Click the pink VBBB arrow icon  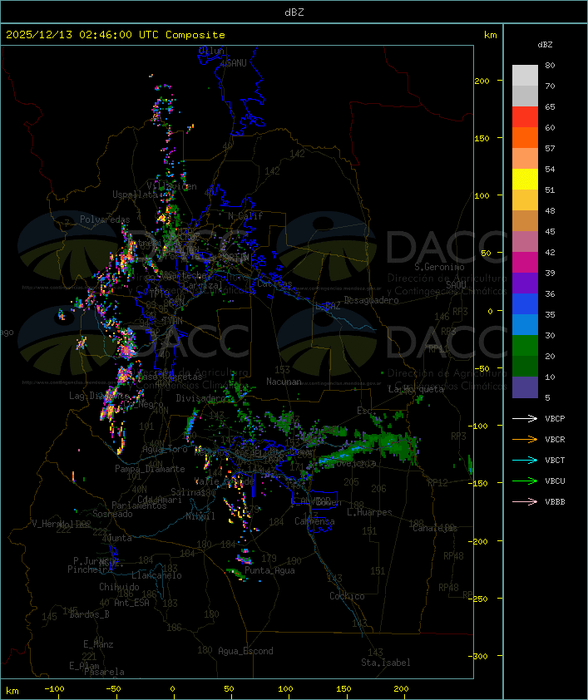coord(525,501)
